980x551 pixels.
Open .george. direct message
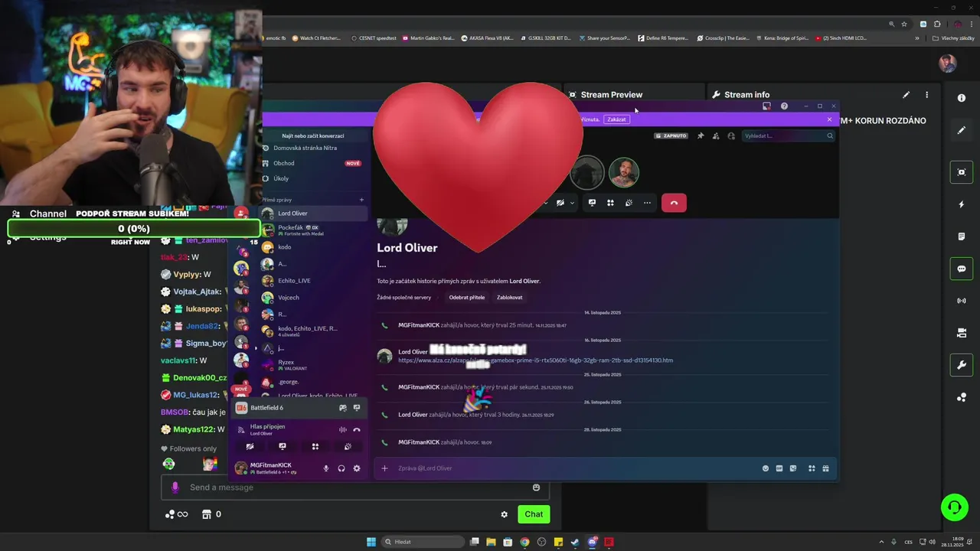[314, 382]
